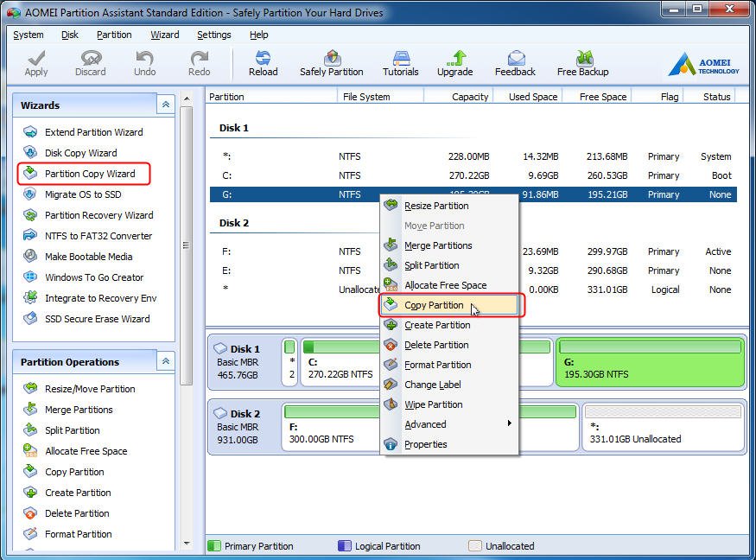Click the Redo toolbar icon

point(199,64)
